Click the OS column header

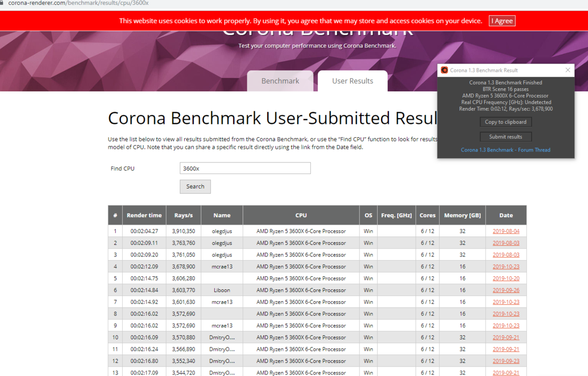pyautogui.click(x=368, y=215)
